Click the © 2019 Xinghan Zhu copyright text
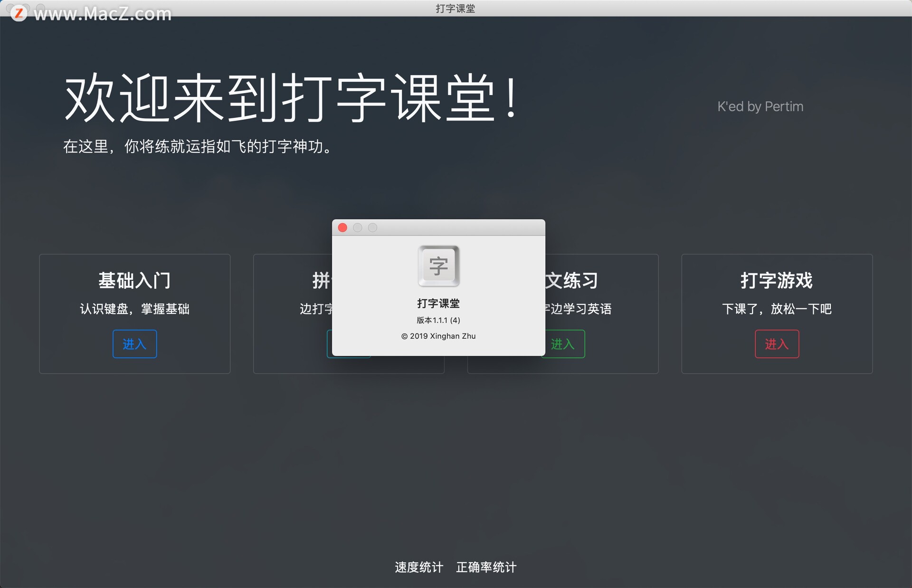Image resolution: width=912 pixels, height=588 pixels. pos(438,336)
